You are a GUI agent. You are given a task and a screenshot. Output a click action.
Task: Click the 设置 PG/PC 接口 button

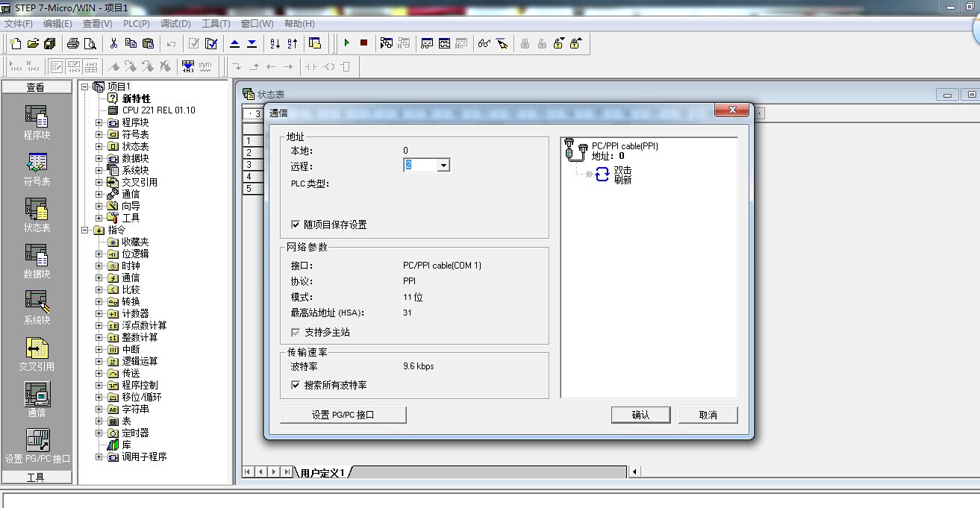[x=343, y=415]
